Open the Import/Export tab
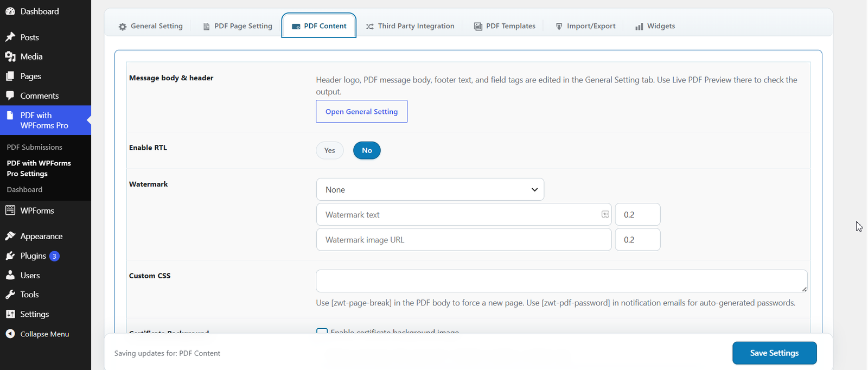Viewport: 868px width, 370px height. (585, 26)
